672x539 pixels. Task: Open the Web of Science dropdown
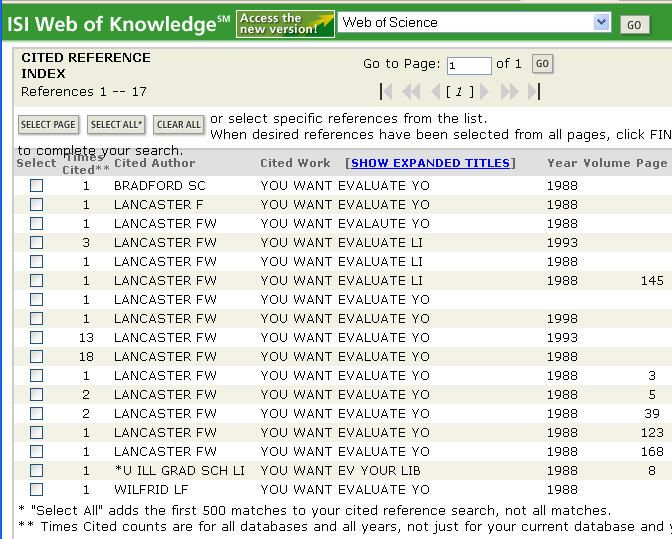(601, 22)
